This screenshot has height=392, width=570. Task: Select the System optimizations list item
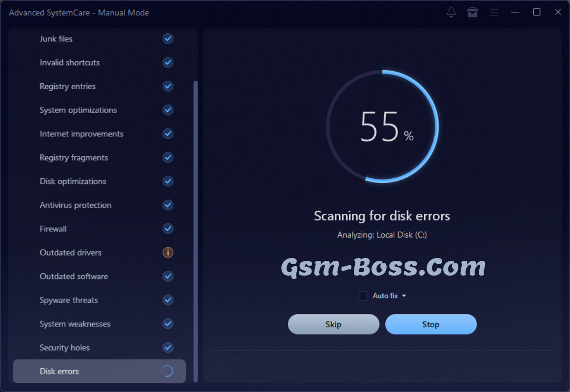[x=99, y=110]
